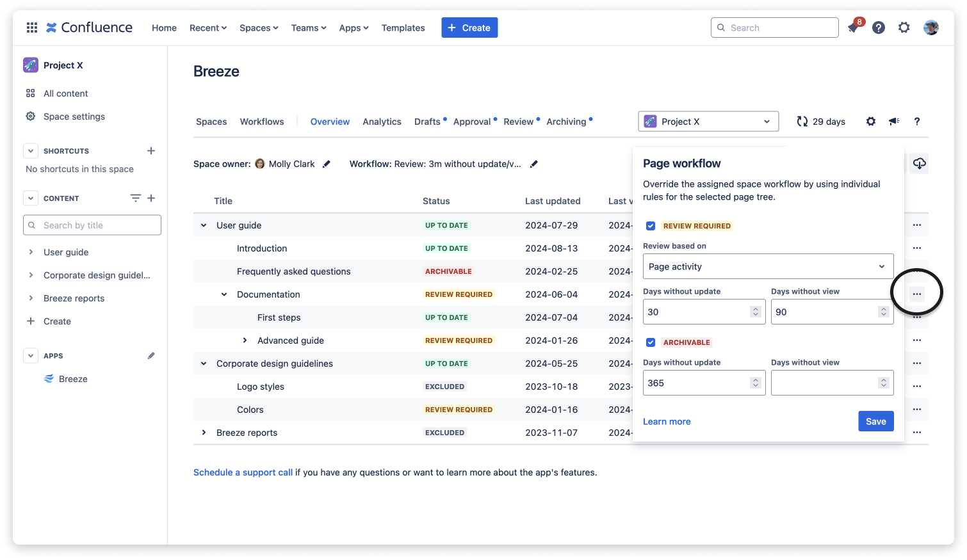Open more actions for Colors row
Viewport: 967px width, 560px height.
917,410
